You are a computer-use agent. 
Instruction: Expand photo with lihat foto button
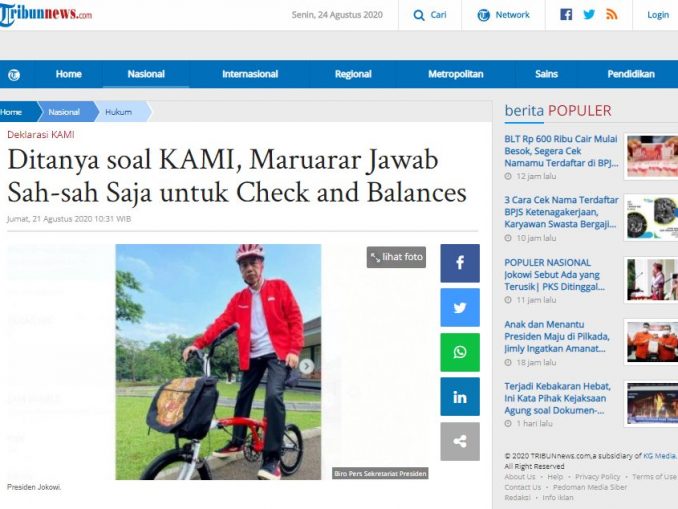point(396,257)
